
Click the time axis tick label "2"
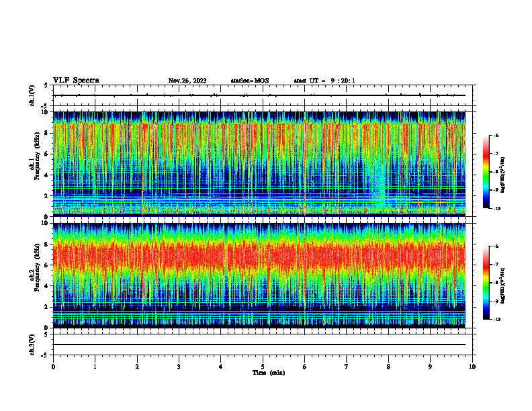point(137,367)
